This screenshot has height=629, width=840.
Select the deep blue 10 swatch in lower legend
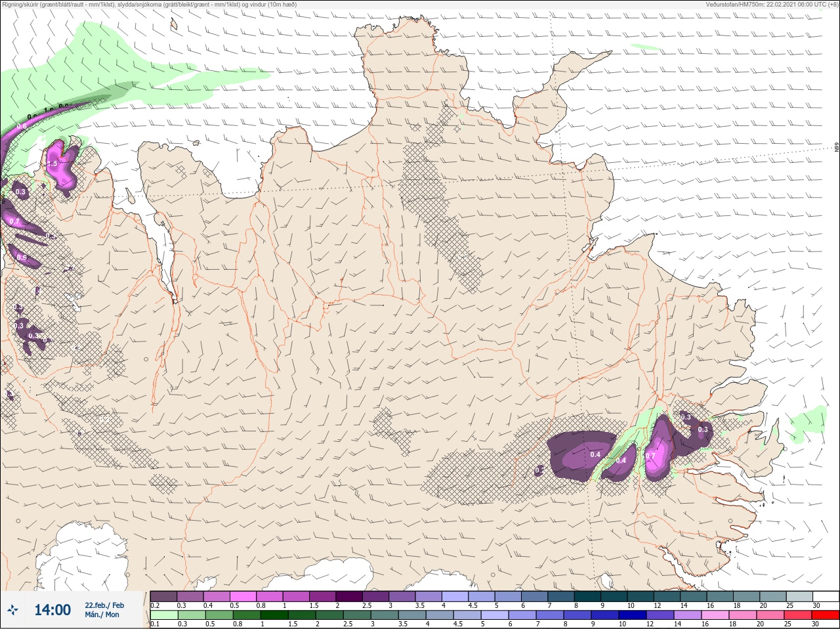click(x=633, y=615)
